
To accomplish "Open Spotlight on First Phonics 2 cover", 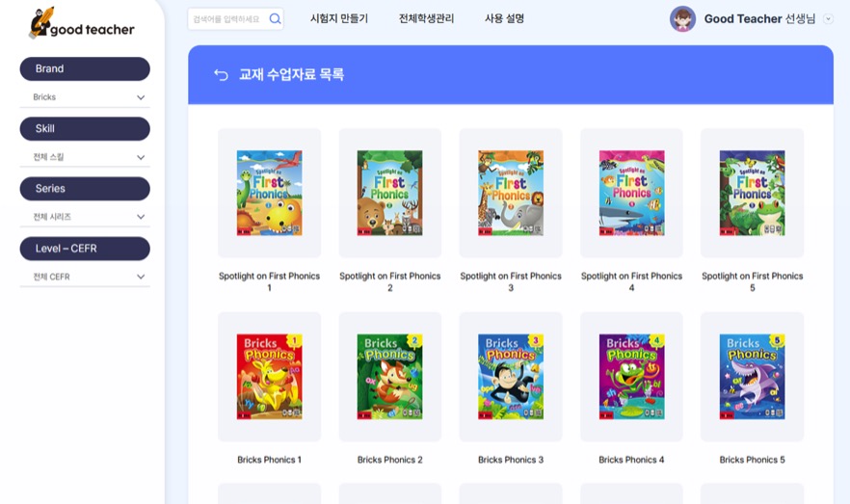I will pos(389,193).
